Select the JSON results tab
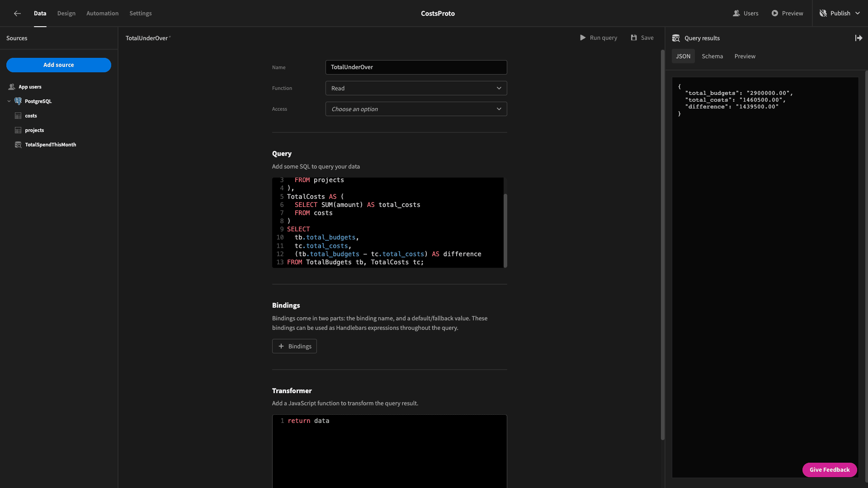The width and height of the screenshot is (868, 488). point(683,56)
